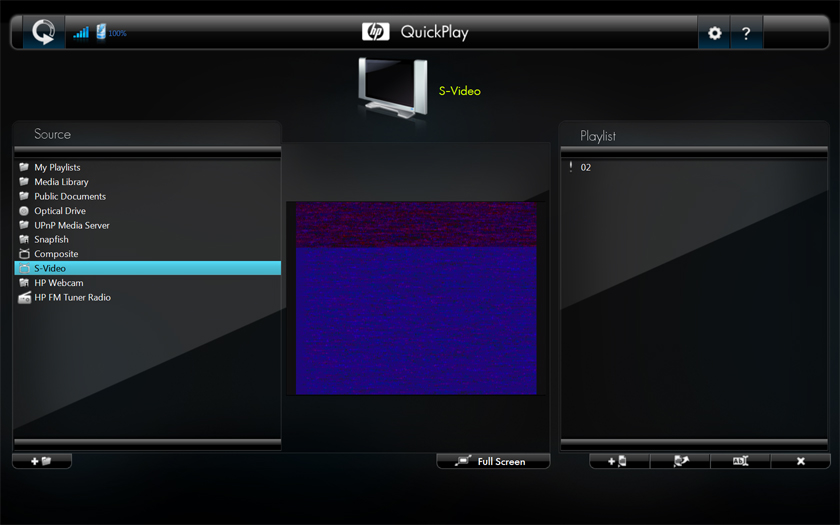
Task: Click the wireless signal strength indicator
Action: point(81,33)
